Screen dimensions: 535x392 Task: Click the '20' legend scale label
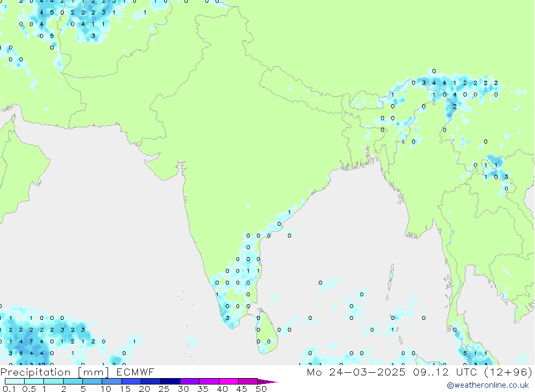(144, 389)
